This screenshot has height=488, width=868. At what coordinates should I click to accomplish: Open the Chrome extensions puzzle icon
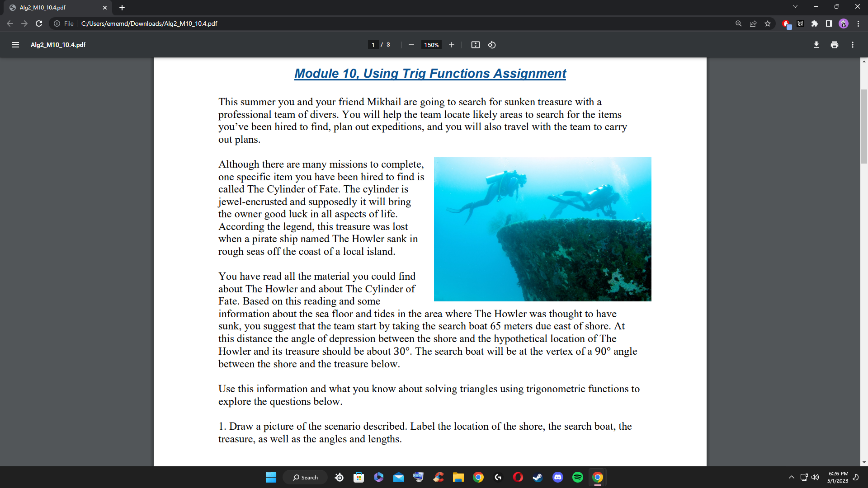tap(814, 23)
